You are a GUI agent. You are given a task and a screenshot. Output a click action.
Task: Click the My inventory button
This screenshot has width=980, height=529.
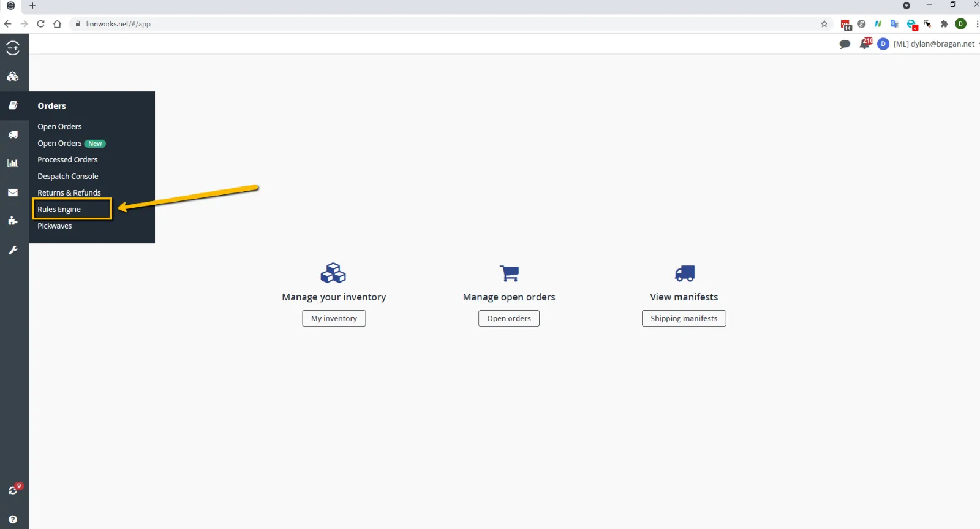coord(334,319)
